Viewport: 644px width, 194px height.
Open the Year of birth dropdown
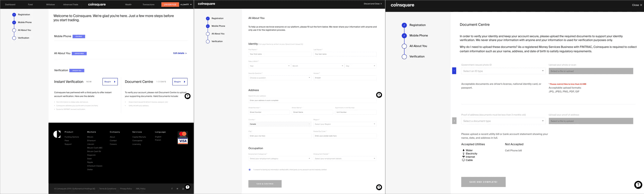[269, 66]
